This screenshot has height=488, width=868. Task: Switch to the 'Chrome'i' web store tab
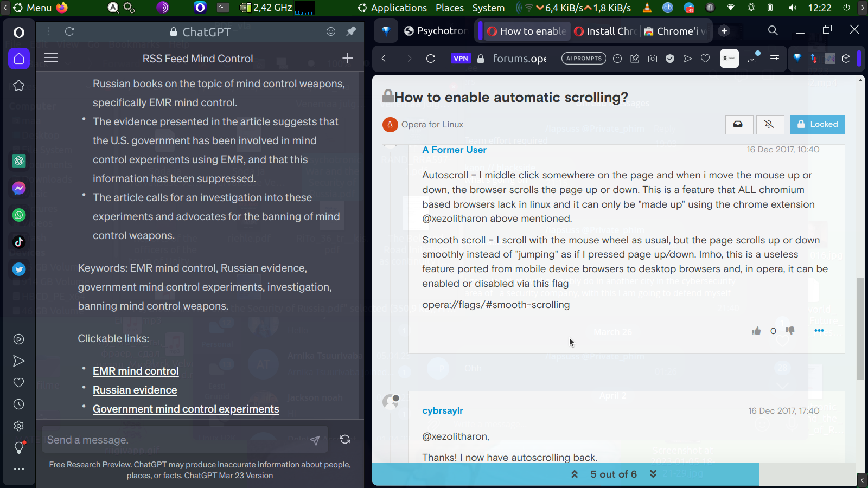pos(676,31)
